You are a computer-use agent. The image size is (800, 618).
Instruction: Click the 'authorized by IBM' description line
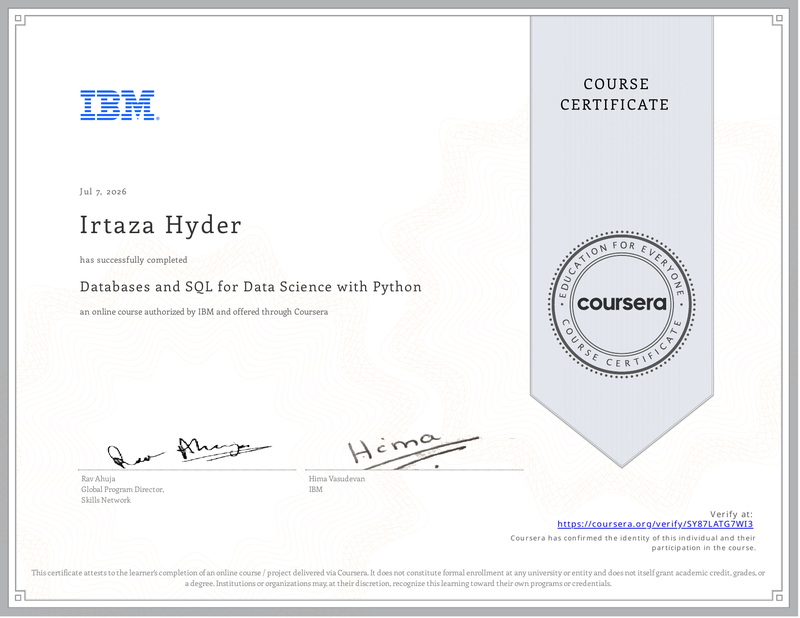[x=204, y=312]
